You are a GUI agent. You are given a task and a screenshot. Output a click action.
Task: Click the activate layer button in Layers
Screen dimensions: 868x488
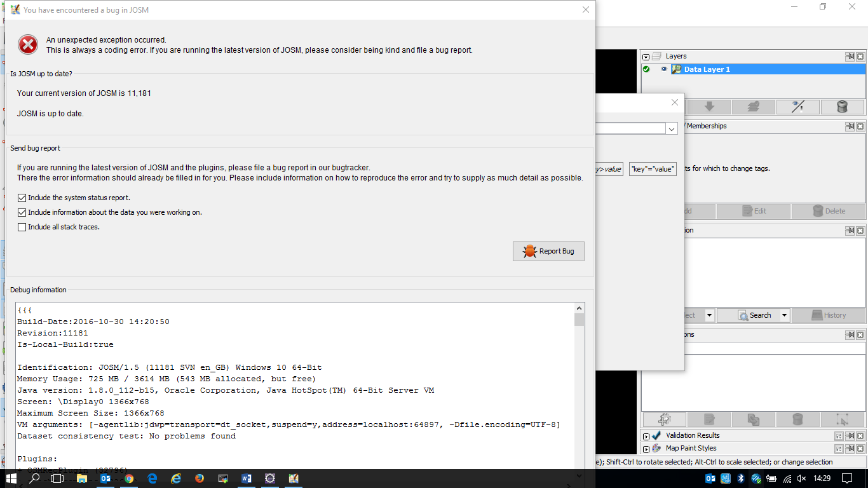753,107
